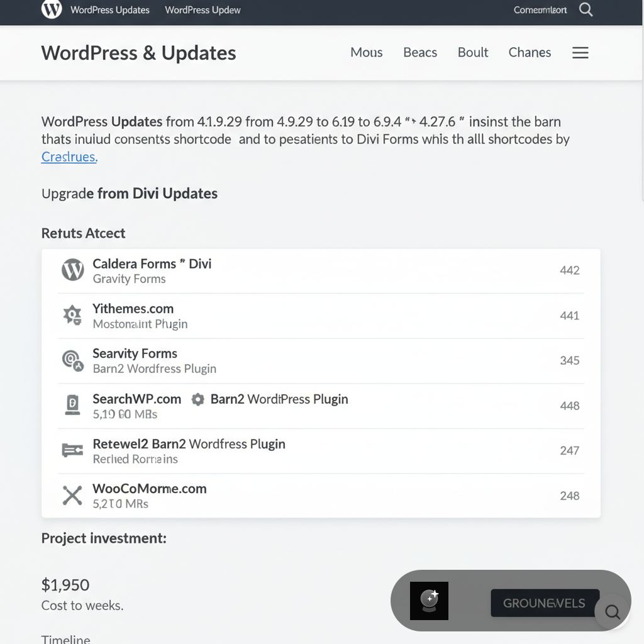
Task: Click the sparkle thumbnail in the floating bar
Action: [429, 601]
